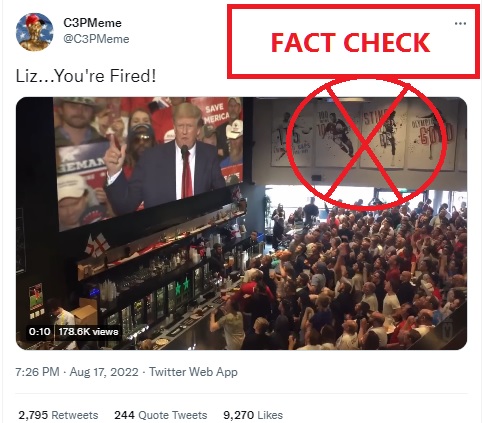
Task: Open the Aug 17, 2022 date link
Action: (104, 372)
